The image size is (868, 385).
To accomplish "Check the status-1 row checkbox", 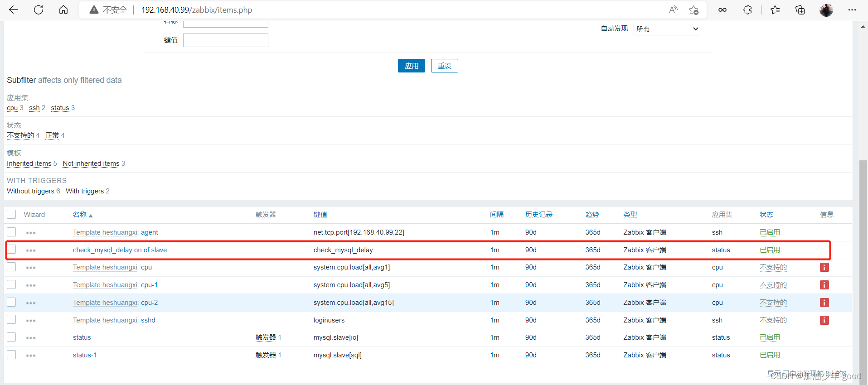I will pyautogui.click(x=11, y=355).
